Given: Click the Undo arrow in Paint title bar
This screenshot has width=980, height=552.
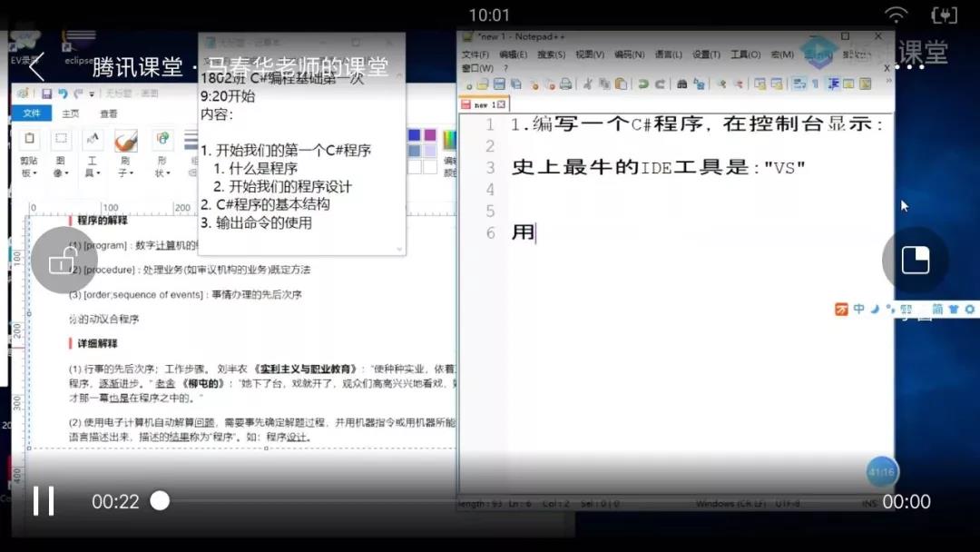Looking at the screenshot, I should tap(63, 94).
